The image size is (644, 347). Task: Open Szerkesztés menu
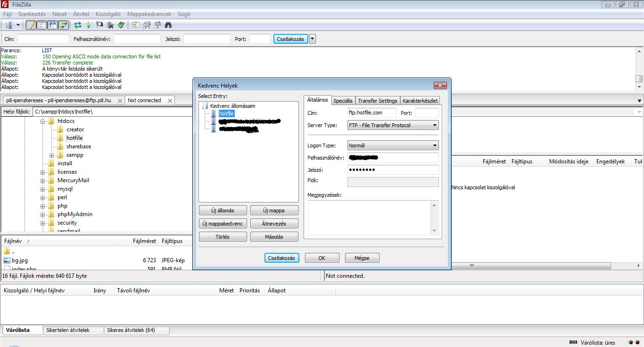(x=32, y=14)
